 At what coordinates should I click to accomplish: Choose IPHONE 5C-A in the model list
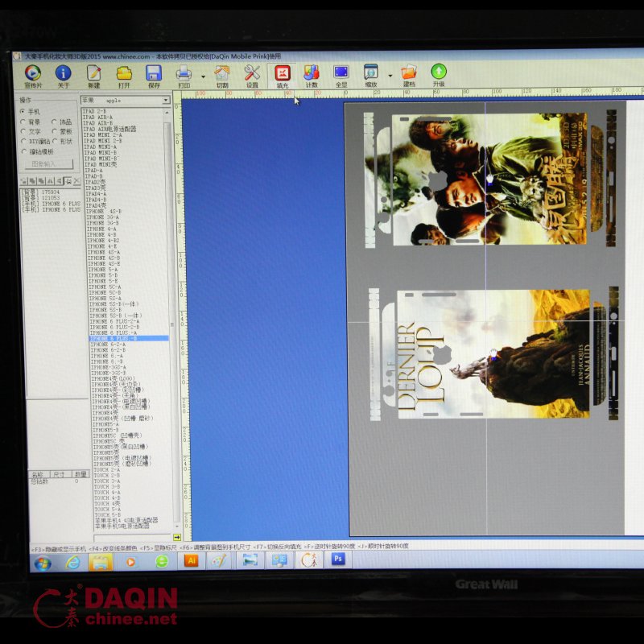click(x=105, y=287)
